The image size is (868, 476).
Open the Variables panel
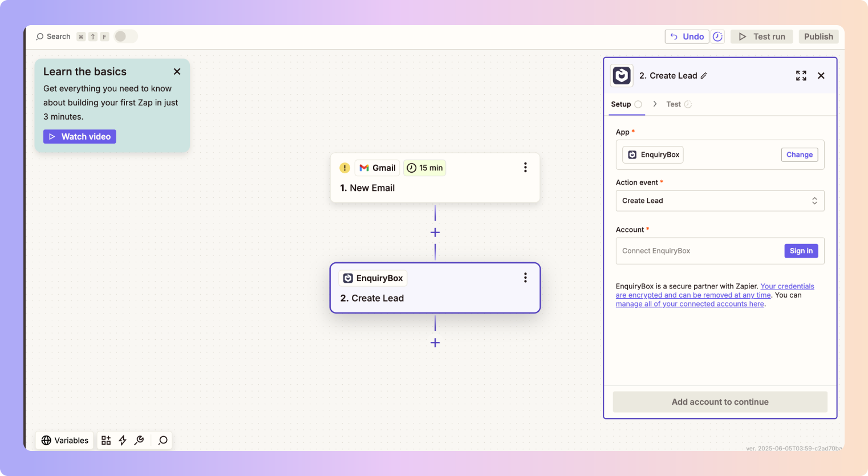[x=65, y=440]
